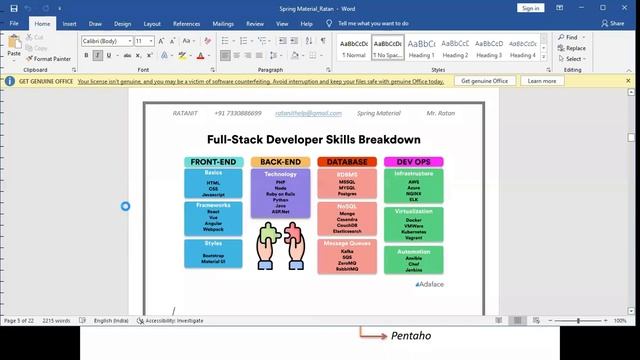Switch to the Layout tab

tap(152, 24)
